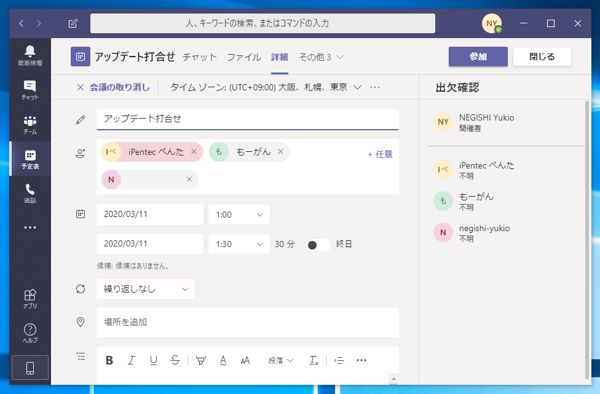Open the text highlight color tool
The image size is (600, 394).
(x=201, y=360)
